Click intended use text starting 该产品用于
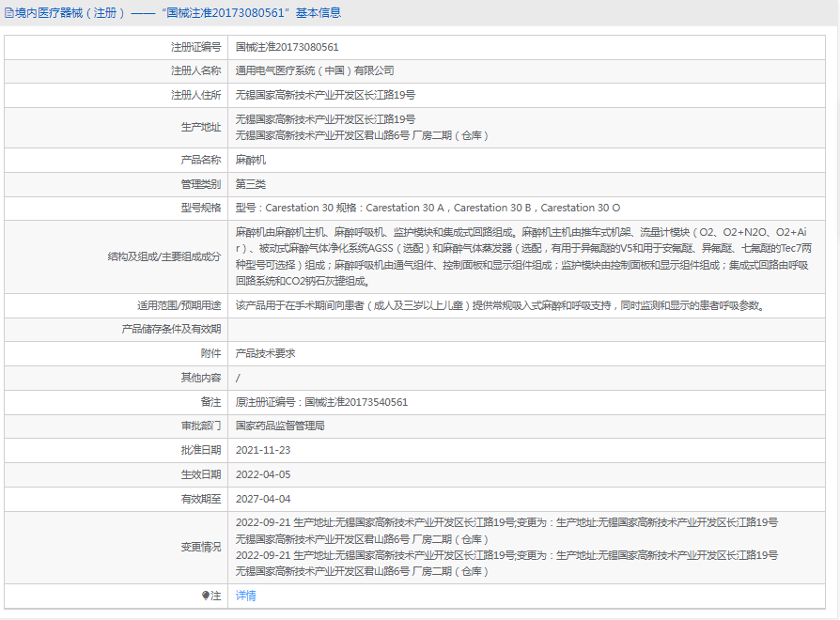The image size is (840, 620). 500,305
